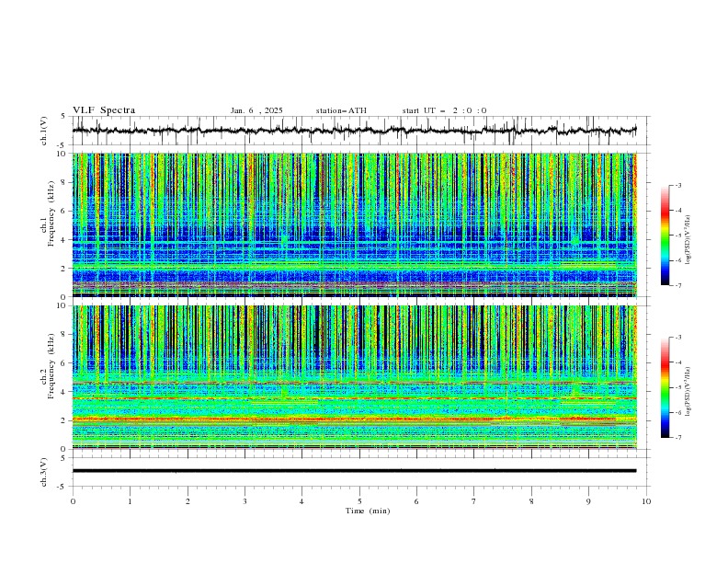Image resolution: width=728 pixels, height=563 pixels.
Task: Click the ch.2 spectrogram panel
Action: pyautogui.click(x=354, y=377)
